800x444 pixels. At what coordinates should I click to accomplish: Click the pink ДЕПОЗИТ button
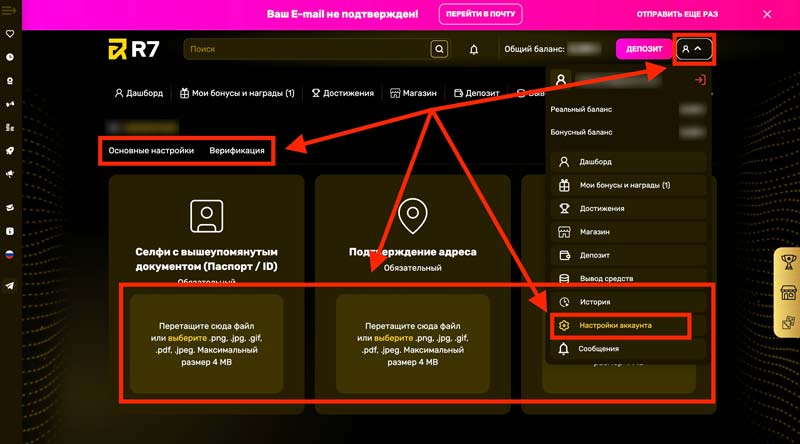643,48
